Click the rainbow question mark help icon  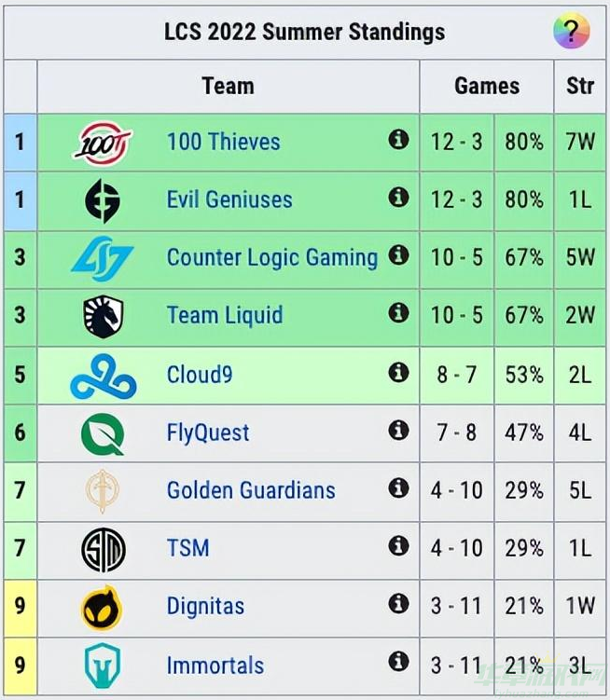(572, 31)
